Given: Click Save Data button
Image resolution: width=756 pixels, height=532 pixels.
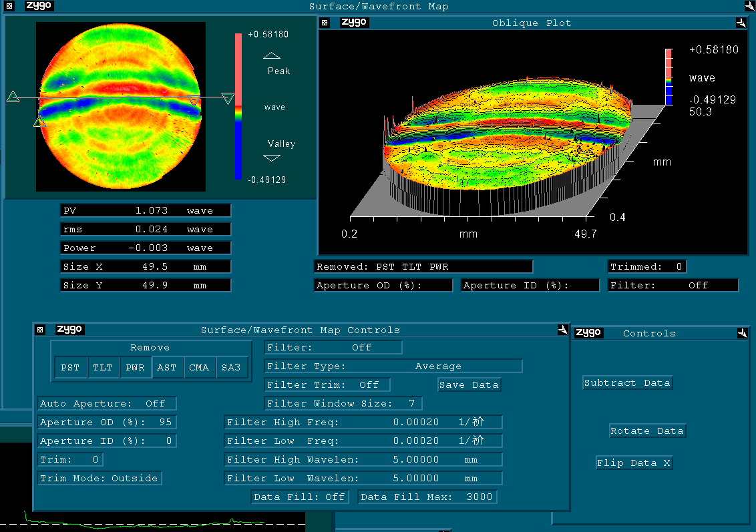Looking at the screenshot, I should coord(469,384).
